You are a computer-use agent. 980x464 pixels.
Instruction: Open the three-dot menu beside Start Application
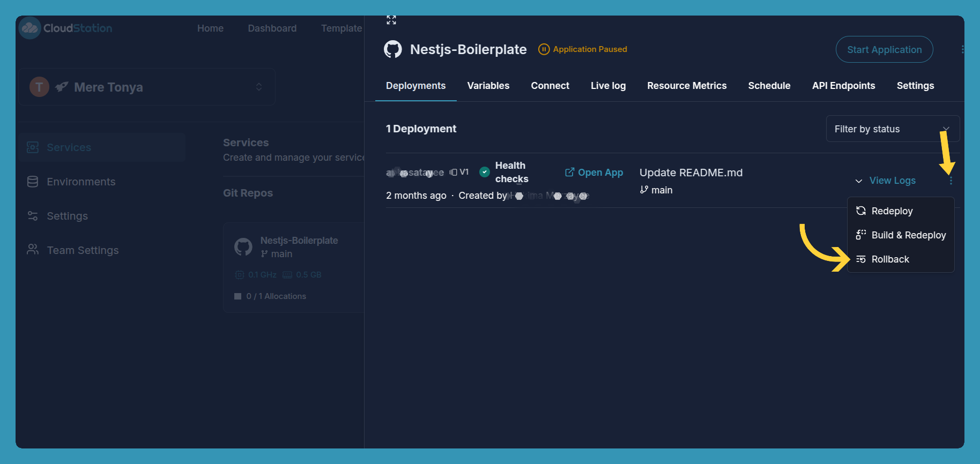[x=963, y=49]
